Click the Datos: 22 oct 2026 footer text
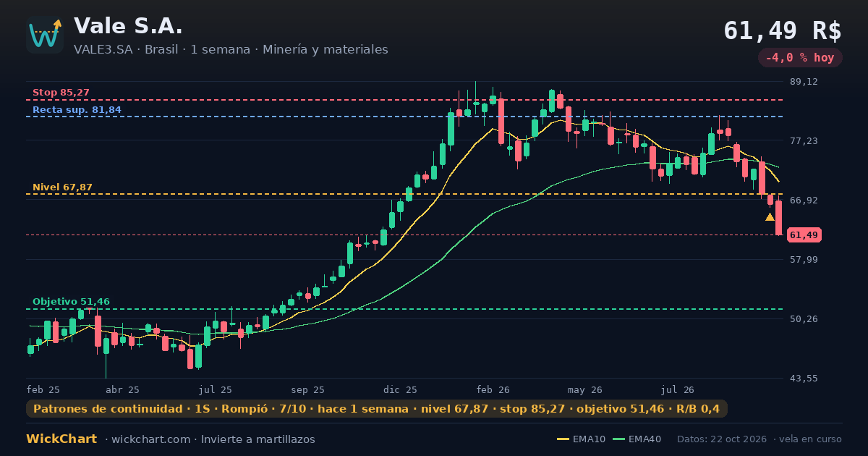This screenshot has width=868, height=456. pos(723,439)
